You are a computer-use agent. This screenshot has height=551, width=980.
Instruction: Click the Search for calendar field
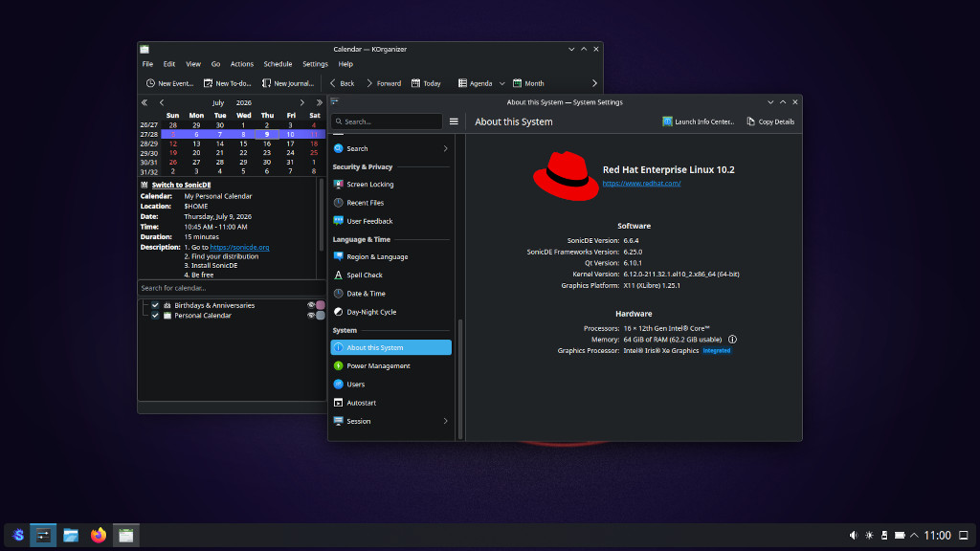point(232,288)
